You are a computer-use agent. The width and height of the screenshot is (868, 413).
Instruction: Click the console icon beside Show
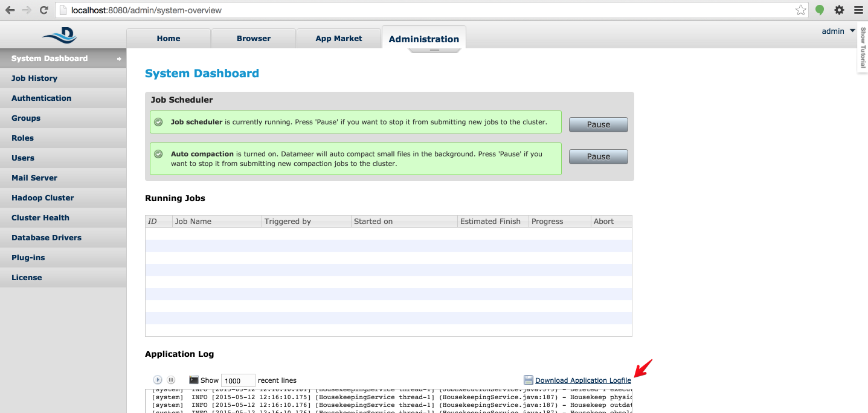click(194, 380)
